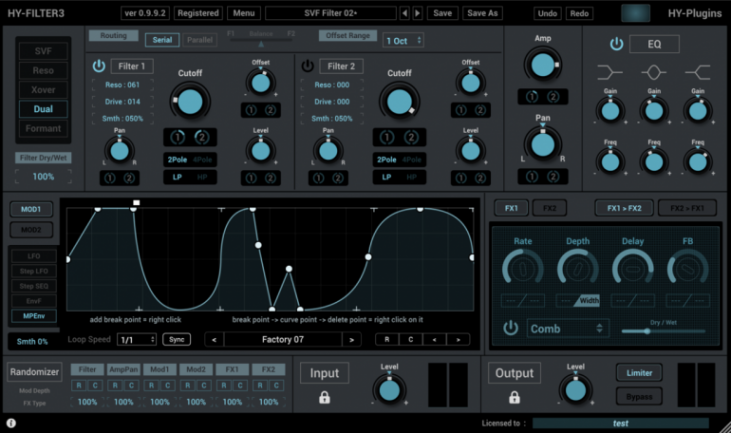731x433 pixels.
Task: Toggle the Bypass button
Action: [639, 397]
